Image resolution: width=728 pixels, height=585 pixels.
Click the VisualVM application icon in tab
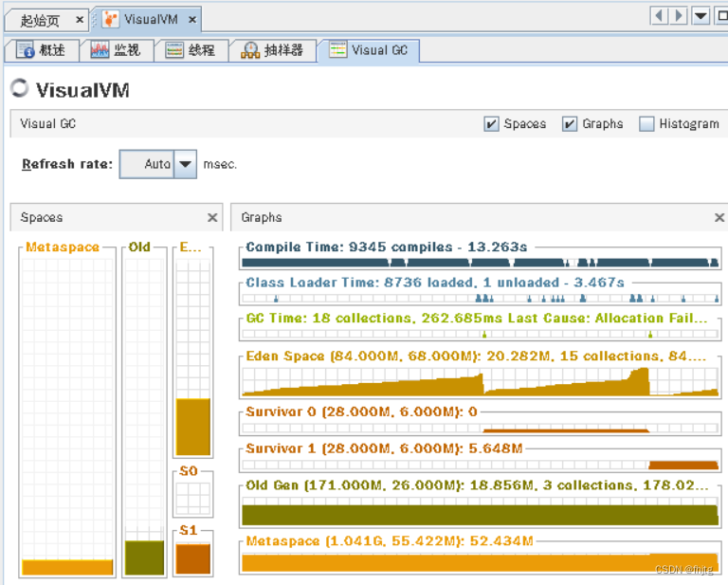click(110, 20)
